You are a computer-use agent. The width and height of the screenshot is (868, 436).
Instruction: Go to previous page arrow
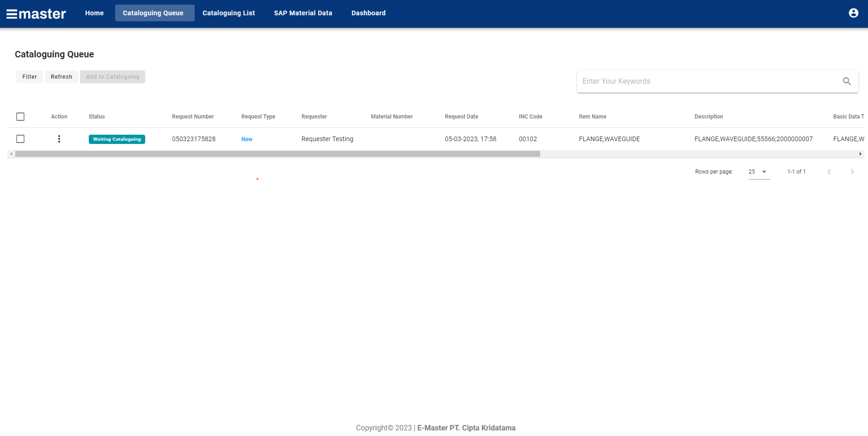pos(829,172)
